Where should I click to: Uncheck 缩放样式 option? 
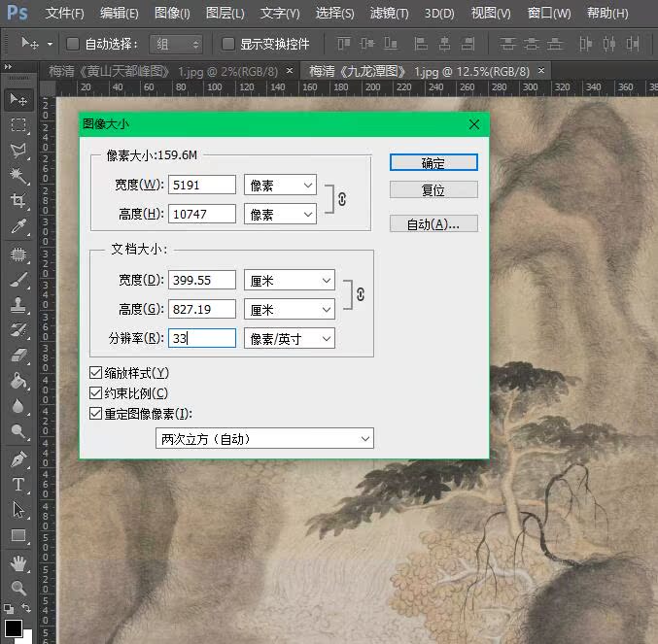(95, 372)
